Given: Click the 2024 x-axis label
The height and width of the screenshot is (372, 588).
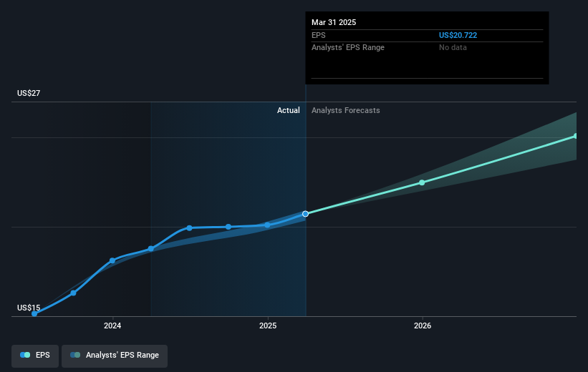Looking at the screenshot, I should pos(112,325).
